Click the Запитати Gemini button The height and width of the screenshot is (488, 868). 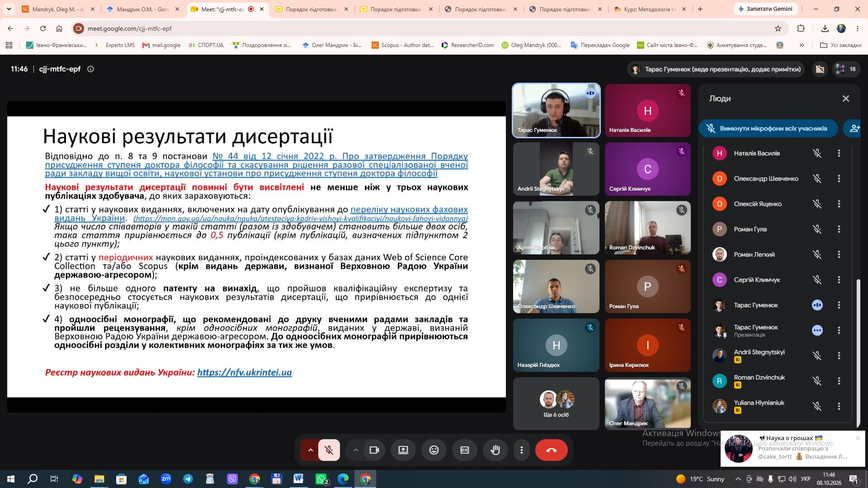(x=765, y=9)
